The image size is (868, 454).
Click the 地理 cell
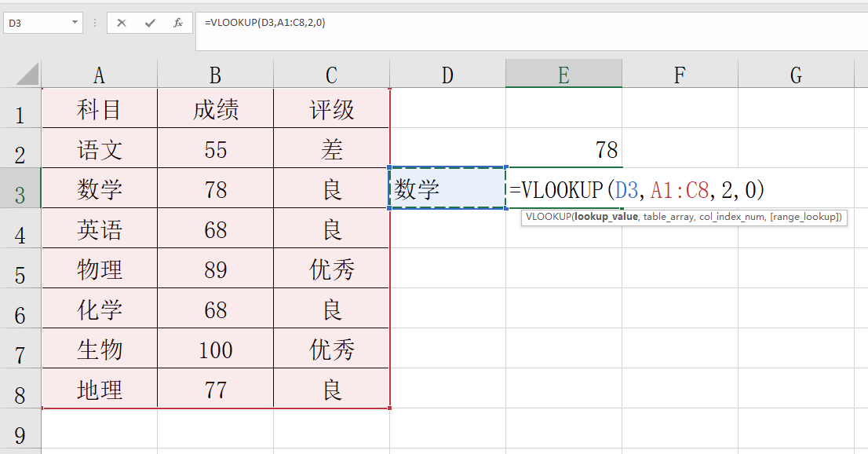point(100,388)
